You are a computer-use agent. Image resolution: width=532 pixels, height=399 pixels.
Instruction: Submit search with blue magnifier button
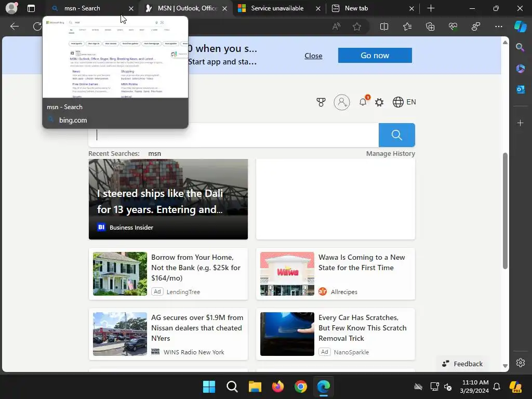[x=396, y=135]
